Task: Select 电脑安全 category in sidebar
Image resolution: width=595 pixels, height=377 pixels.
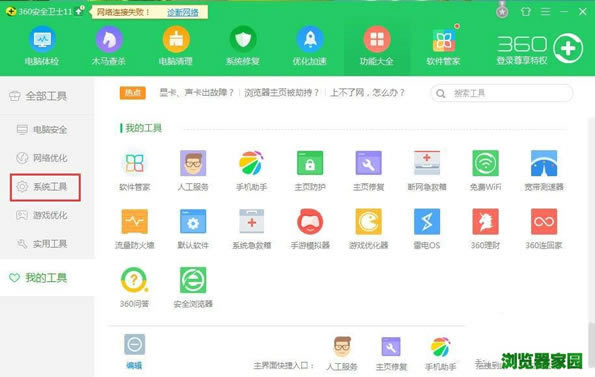Action: [42, 129]
